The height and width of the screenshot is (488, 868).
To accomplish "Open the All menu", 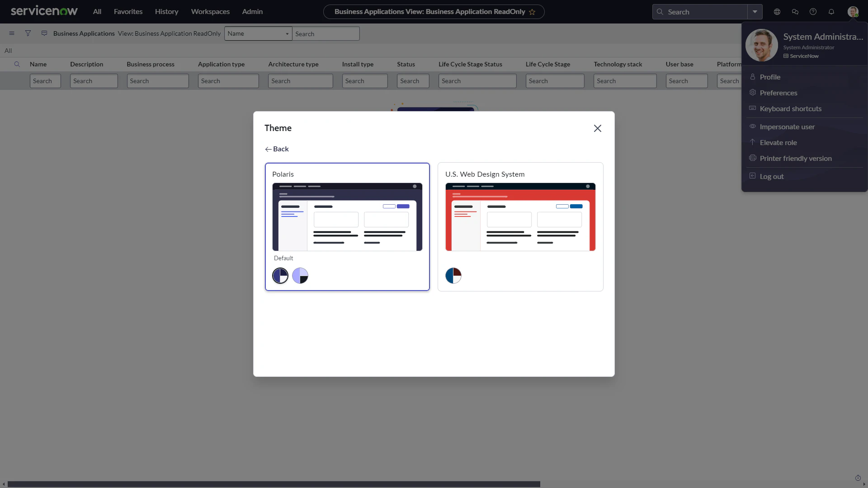I will coord(97,12).
